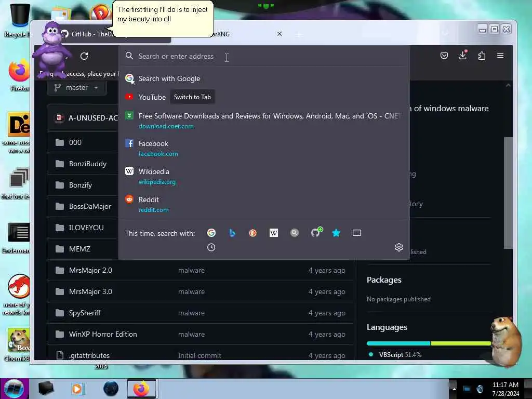Click the Search or enter address field
Image resolution: width=532 pixels, height=399 pixels.
[264, 56]
